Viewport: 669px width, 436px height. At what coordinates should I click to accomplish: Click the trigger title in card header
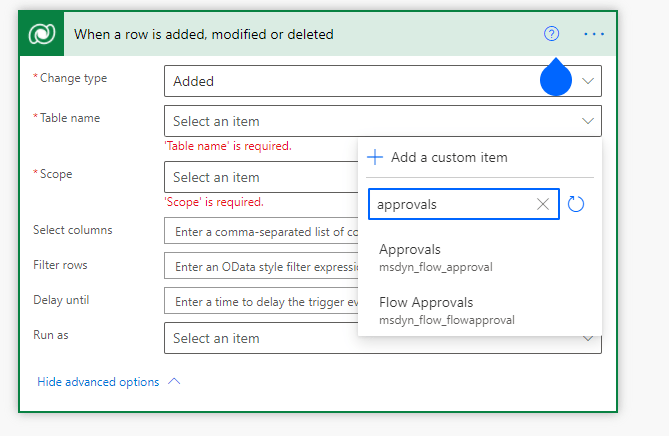tap(204, 34)
